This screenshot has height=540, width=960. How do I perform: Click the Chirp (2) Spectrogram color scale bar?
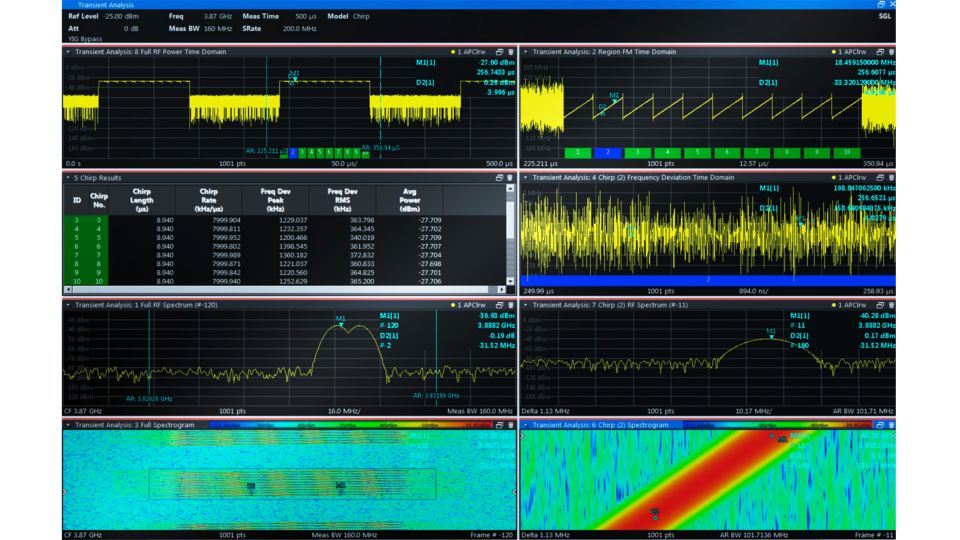pyautogui.click(x=777, y=425)
